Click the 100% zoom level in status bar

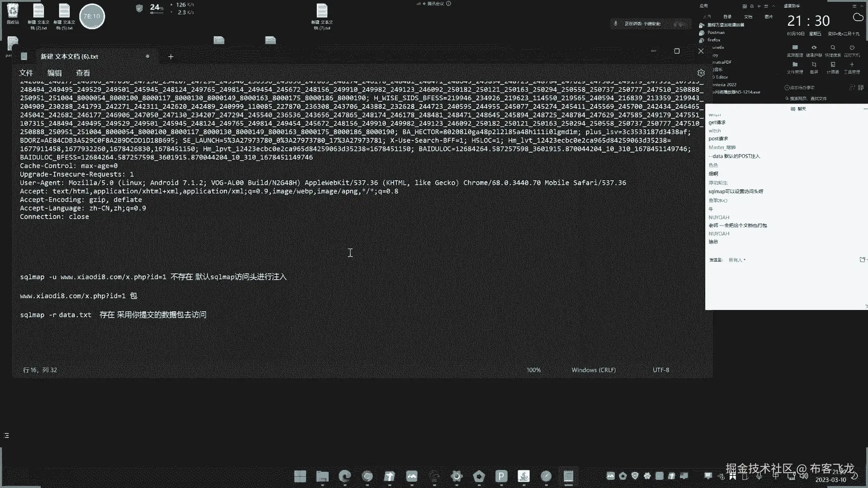pyautogui.click(x=533, y=370)
